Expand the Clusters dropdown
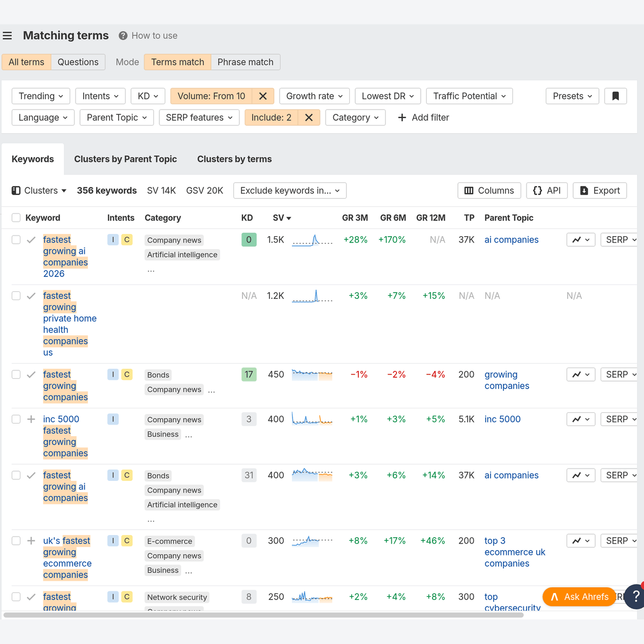This screenshot has height=644, width=644. pos(39,191)
